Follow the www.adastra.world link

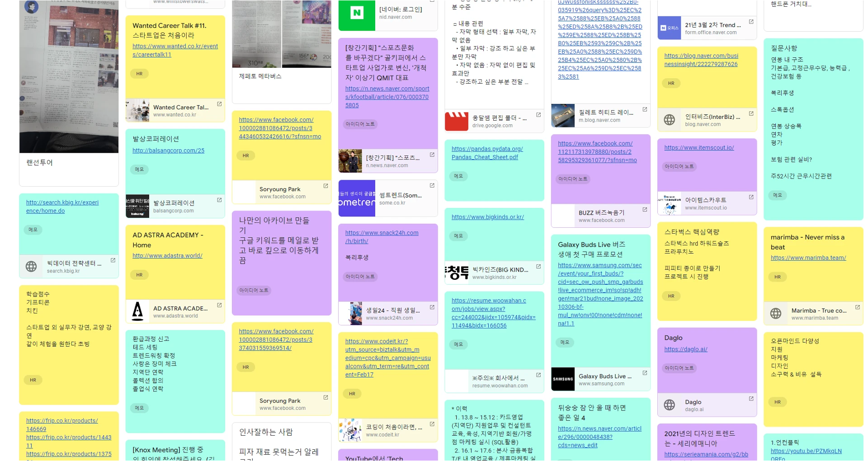[167, 255]
